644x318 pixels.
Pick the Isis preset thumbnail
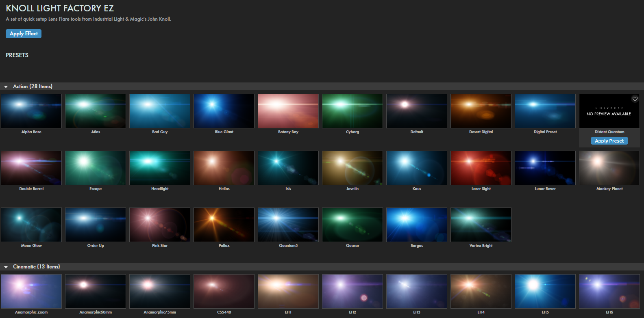tap(288, 168)
